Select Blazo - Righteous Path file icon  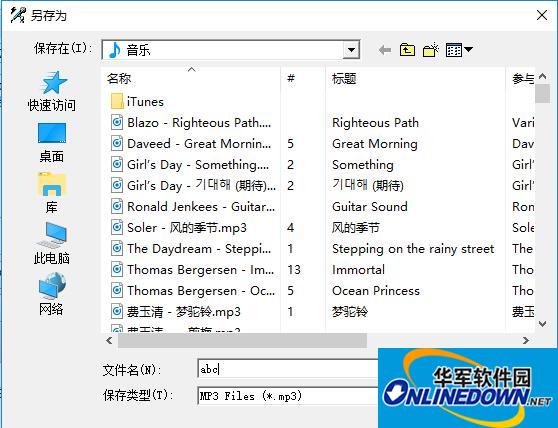(x=117, y=123)
